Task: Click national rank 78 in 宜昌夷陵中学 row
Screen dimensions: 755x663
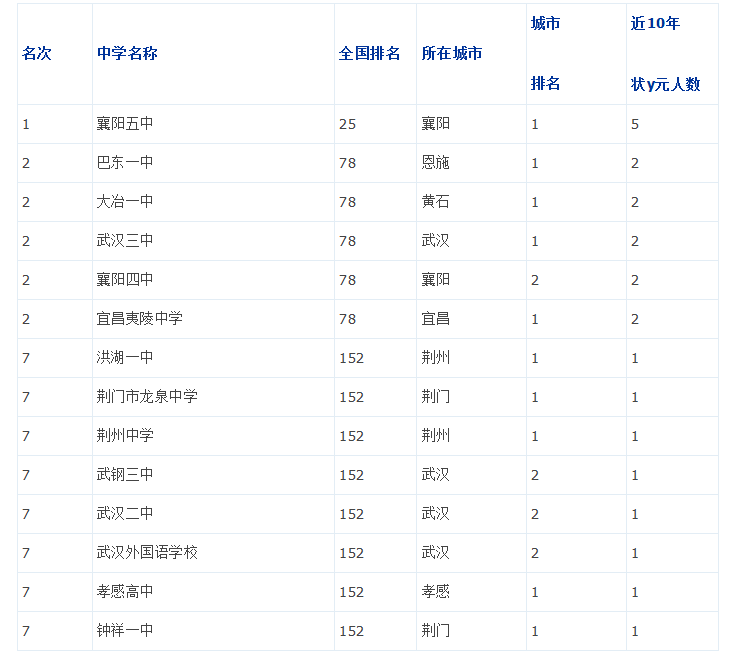Action: [347, 319]
